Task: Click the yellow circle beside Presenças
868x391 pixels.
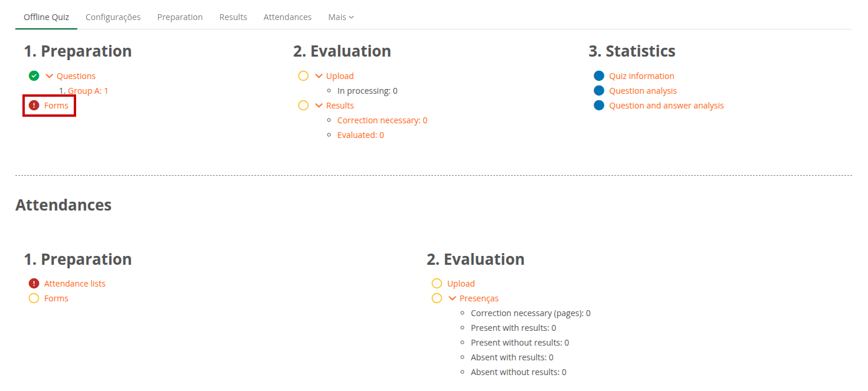Action: pos(437,298)
